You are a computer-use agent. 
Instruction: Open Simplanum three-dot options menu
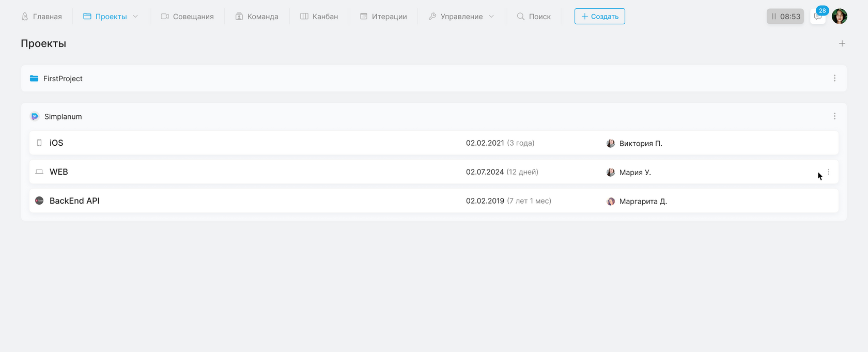tap(834, 116)
